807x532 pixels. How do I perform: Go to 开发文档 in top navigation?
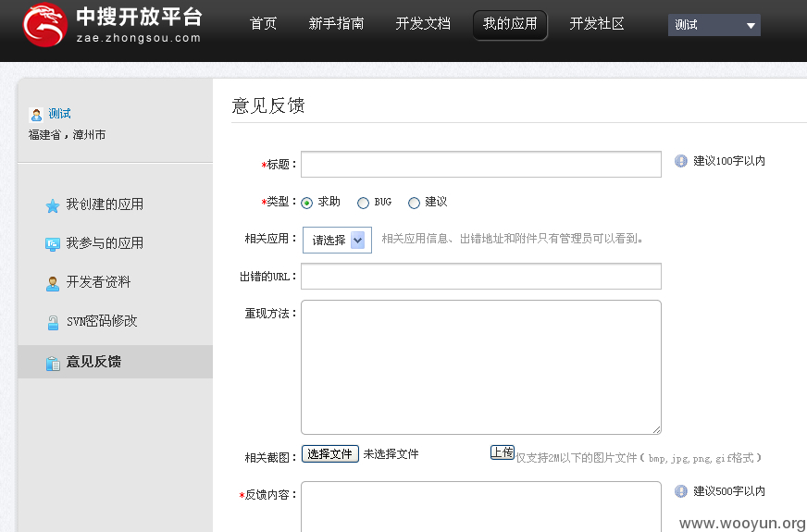(x=423, y=24)
